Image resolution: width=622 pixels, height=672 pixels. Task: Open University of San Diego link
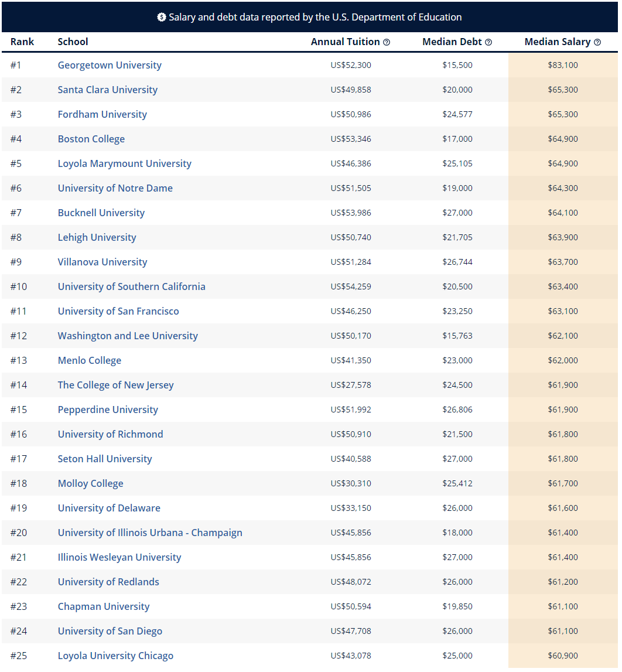(x=110, y=632)
